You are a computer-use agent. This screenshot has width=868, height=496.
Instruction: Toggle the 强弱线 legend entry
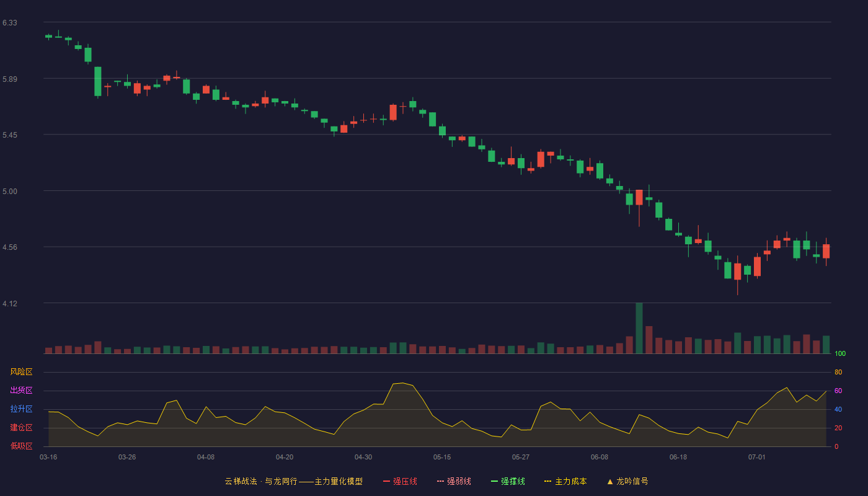pyautogui.click(x=454, y=481)
